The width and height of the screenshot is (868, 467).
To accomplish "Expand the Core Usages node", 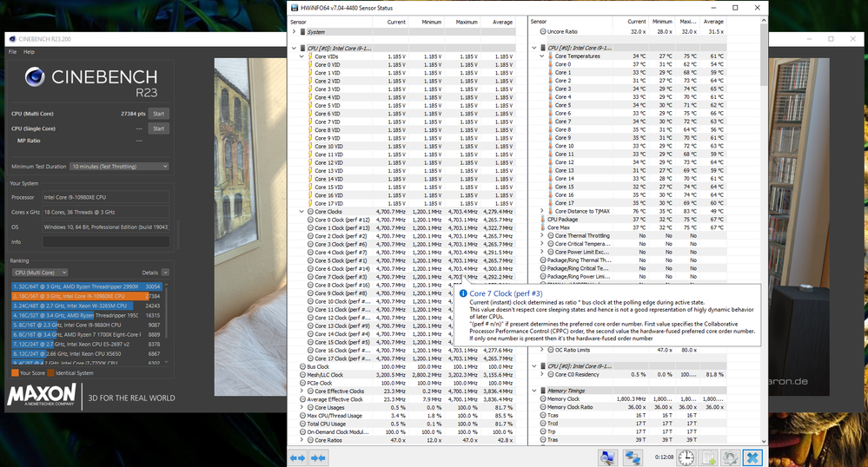I will pos(301,407).
